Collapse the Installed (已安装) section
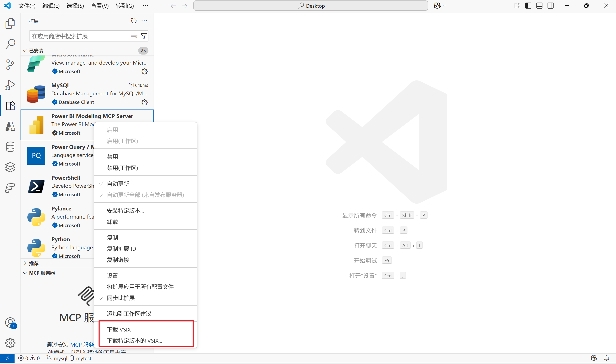Image resolution: width=616 pixels, height=364 pixels. click(x=36, y=51)
